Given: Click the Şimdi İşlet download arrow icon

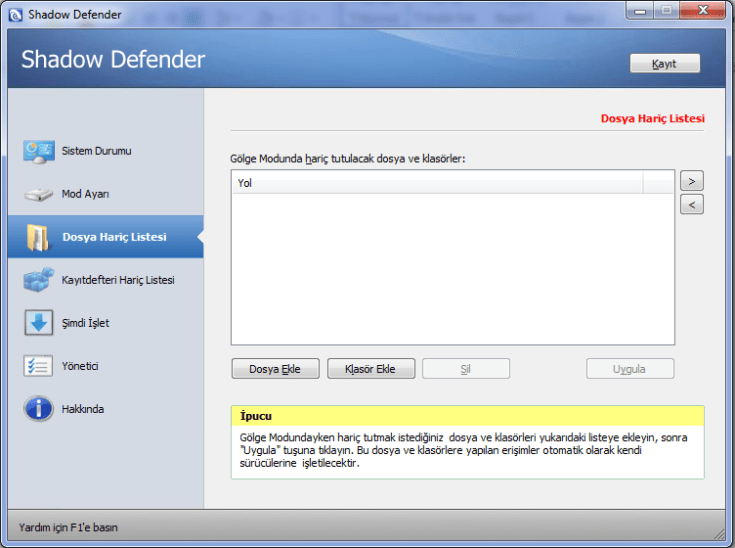Looking at the screenshot, I should coord(38,323).
